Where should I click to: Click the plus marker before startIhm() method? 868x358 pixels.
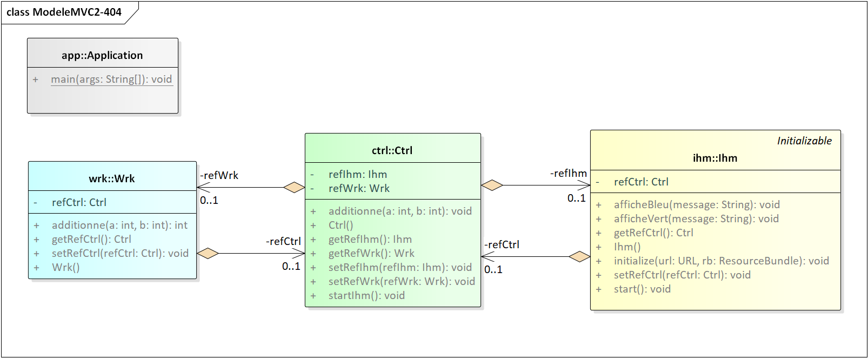pos(313,296)
